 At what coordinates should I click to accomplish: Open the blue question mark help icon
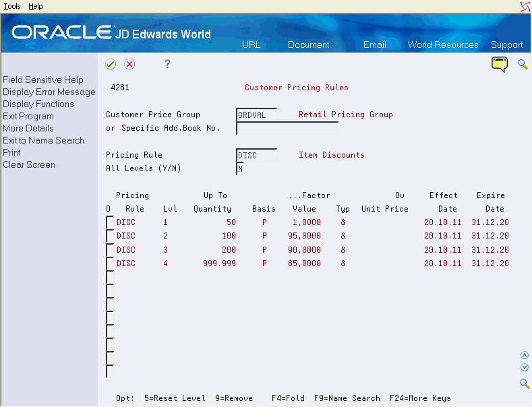(x=167, y=64)
